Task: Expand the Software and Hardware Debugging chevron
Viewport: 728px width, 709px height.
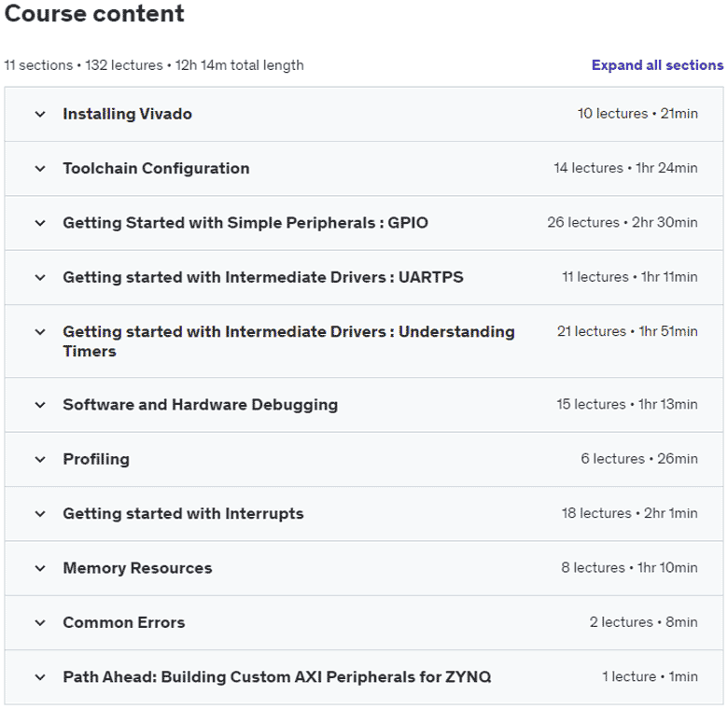Action: tap(40, 405)
